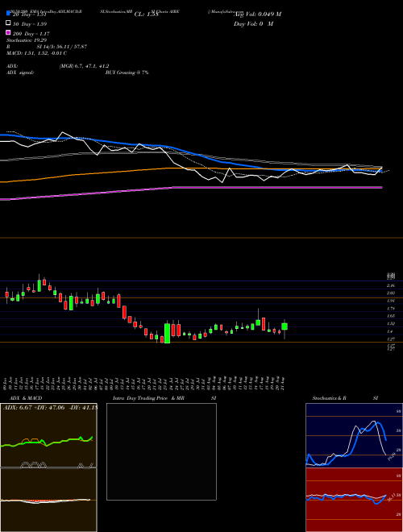Click the green ADX line chart panel
This screenshot has height=532, width=403.
pyautogui.click(x=48, y=435)
